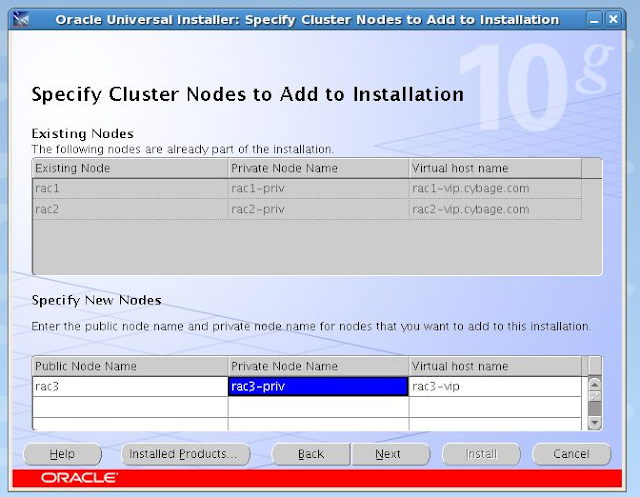Image resolution: width=640 pixels, height=497 pixels.
Task: Cancel the Oracle installer
Action: click(x=571, y=454)
